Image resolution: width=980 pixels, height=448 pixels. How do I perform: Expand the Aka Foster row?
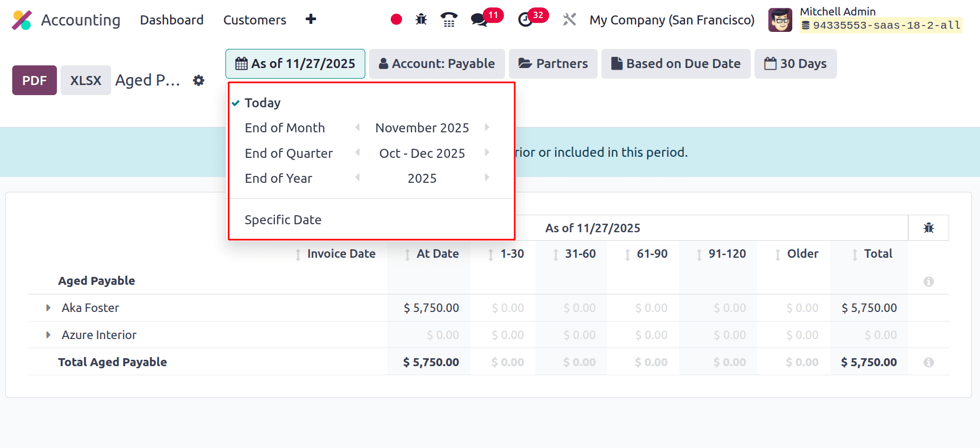[48, 308]
